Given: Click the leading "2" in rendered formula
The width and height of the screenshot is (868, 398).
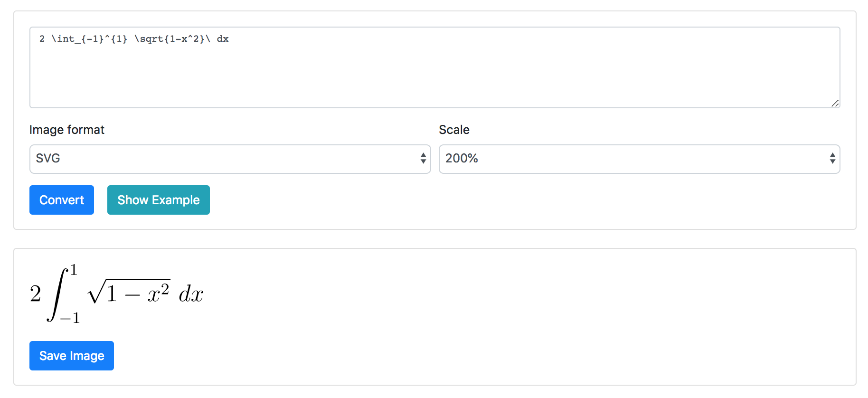Looking at the screenshot, I should [36, 294].
